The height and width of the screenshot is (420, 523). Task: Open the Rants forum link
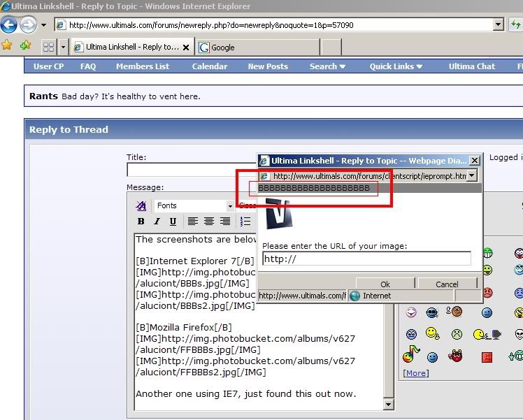43,96
